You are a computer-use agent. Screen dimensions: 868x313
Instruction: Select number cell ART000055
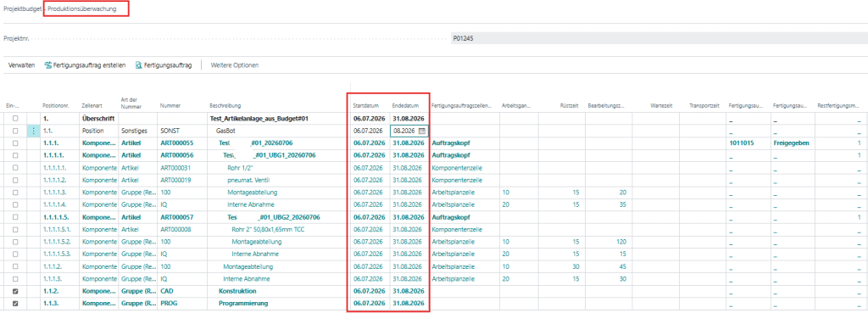[176, 143]
